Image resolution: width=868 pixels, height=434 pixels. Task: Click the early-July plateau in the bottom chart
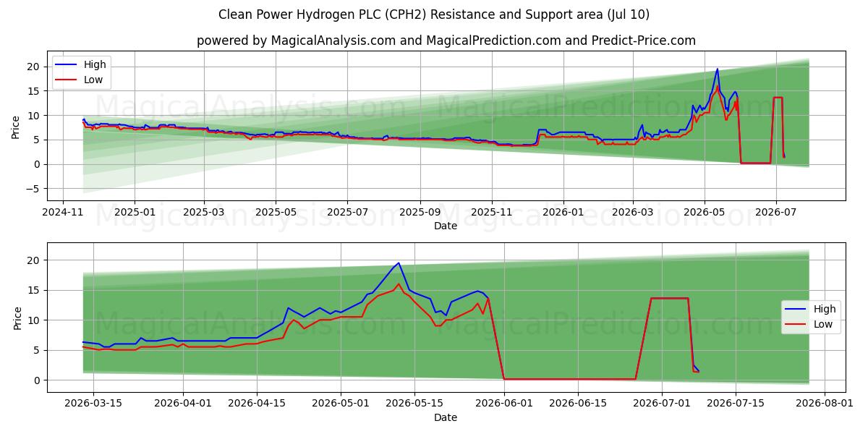tap(669, 298)
